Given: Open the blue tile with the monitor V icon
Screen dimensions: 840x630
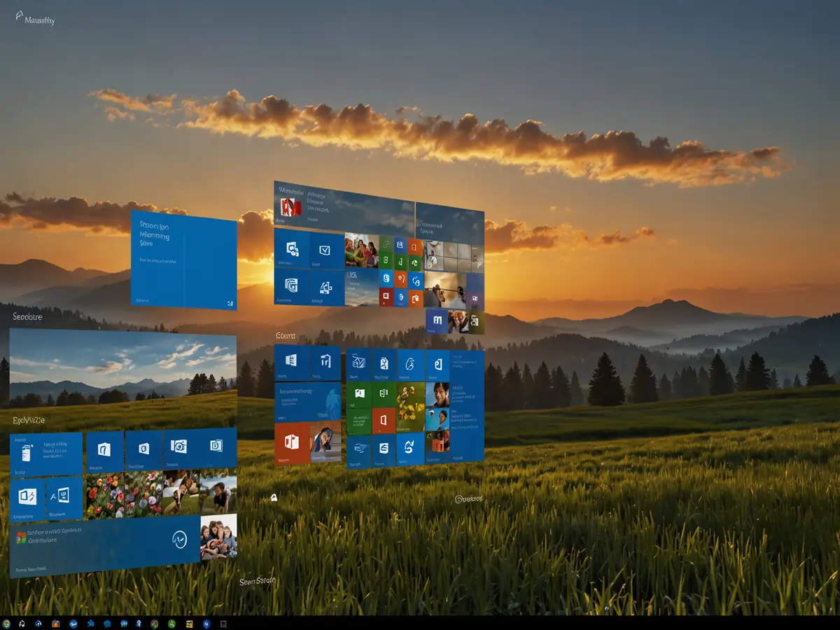Looking at the screenshot, I should pyautogui.click(x=326, y=248).
